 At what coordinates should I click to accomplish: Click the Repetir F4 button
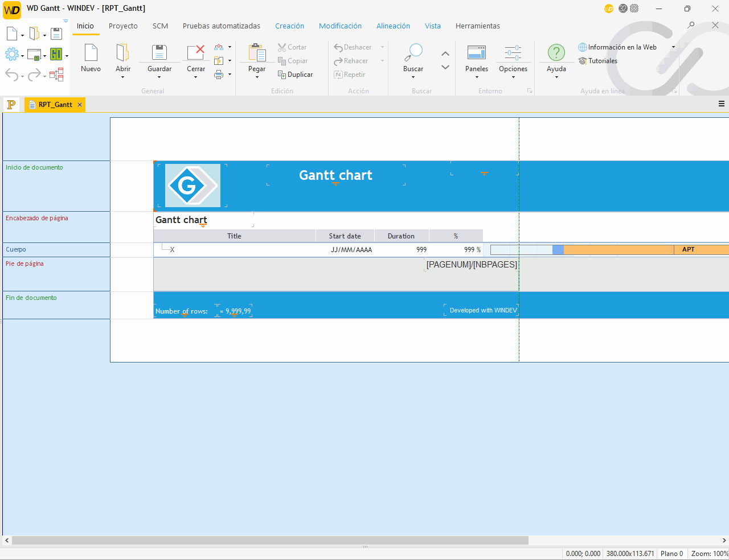tap(350, 75)
